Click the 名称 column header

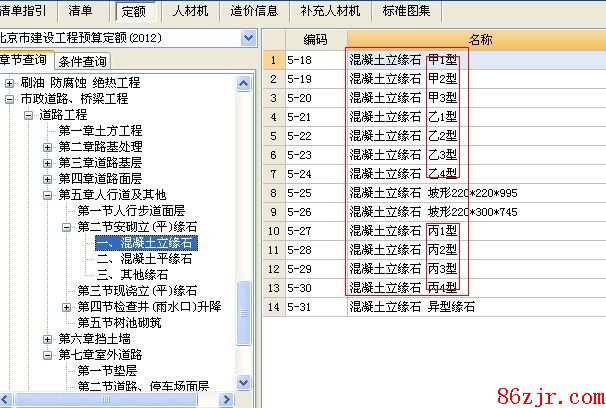point(479,39)
